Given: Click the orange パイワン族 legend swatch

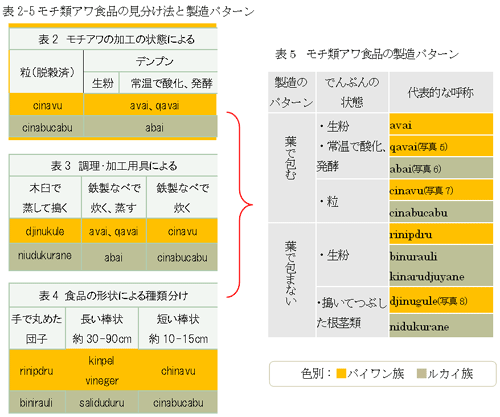Looking at the screenshot, I should [341, 373].
